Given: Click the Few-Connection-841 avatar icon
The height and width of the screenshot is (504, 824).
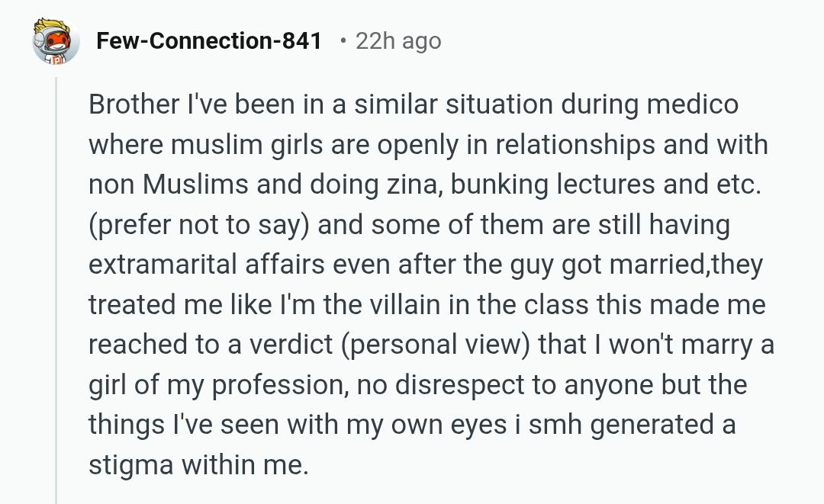Looking at the screenshot, I should [56, 41].
